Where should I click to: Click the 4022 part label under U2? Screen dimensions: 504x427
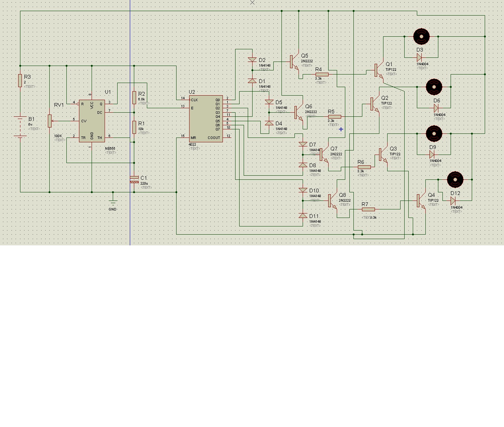point(192,145)
